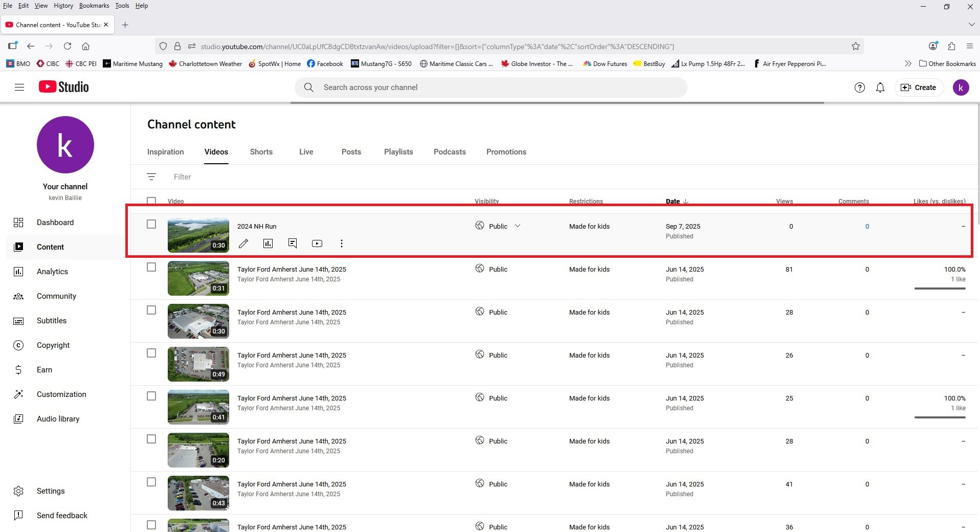Screen dimensions: 980x532
Task: Open the help question mark icon
Action: click(860, 87)
